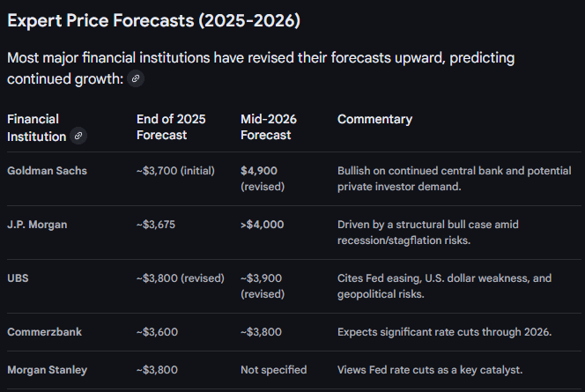Select the J.P. Morgan row label
This screenshot has height=392, width=585.
click(37, 224)
